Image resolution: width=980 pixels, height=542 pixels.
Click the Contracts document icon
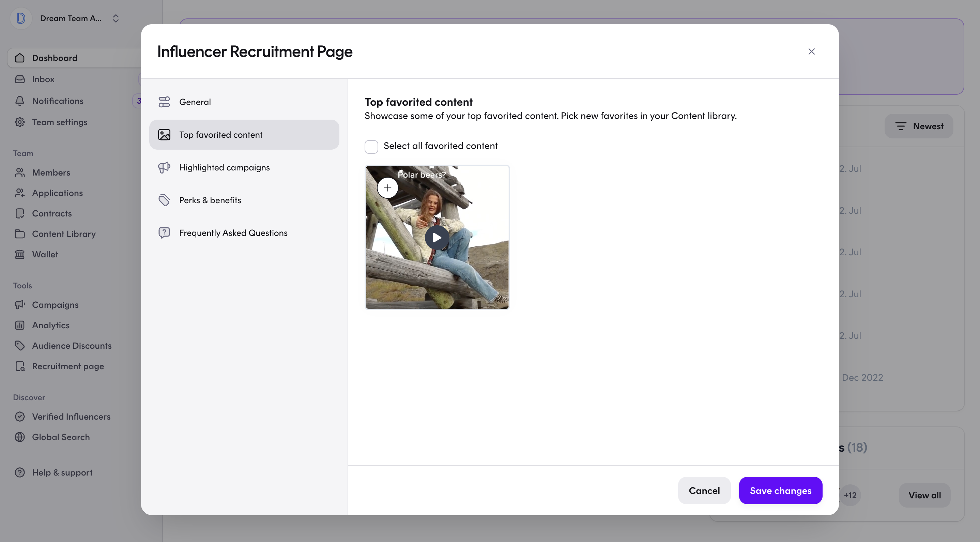pyautogui.click(x=20, y=213)
